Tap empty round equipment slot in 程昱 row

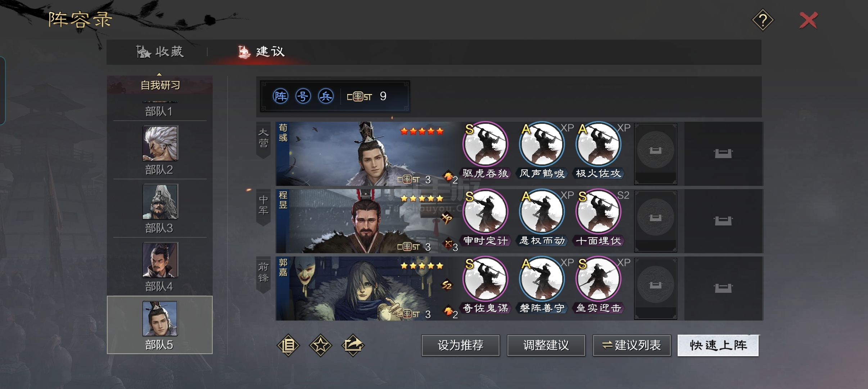point(655,221)
